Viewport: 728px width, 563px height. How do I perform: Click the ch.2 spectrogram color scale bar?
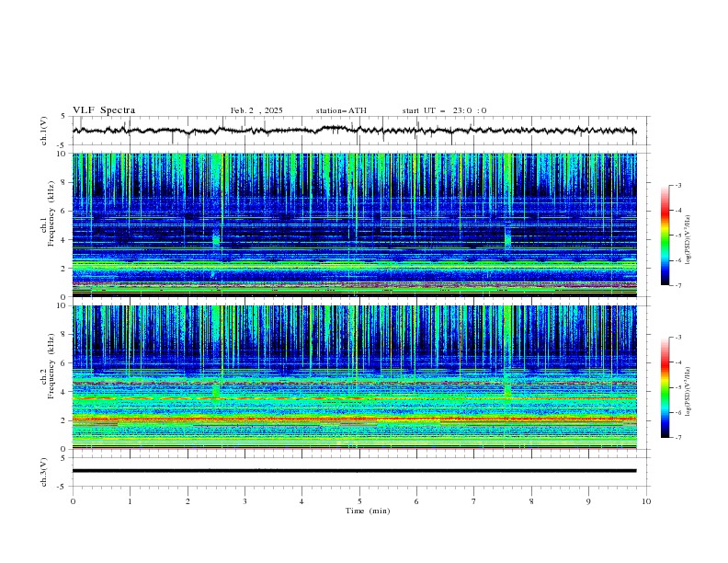pos(665,387)
